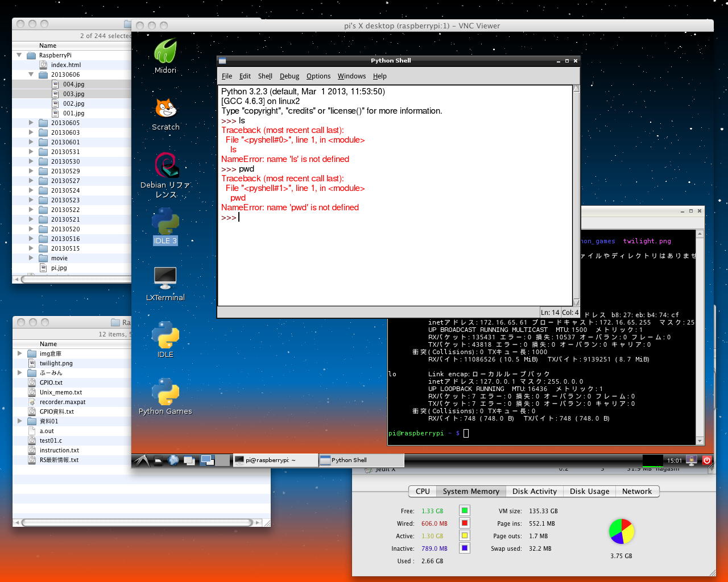
Task: Switch to the pi@raspberrypi taskbar window button
Action: (x=275, y=460)
